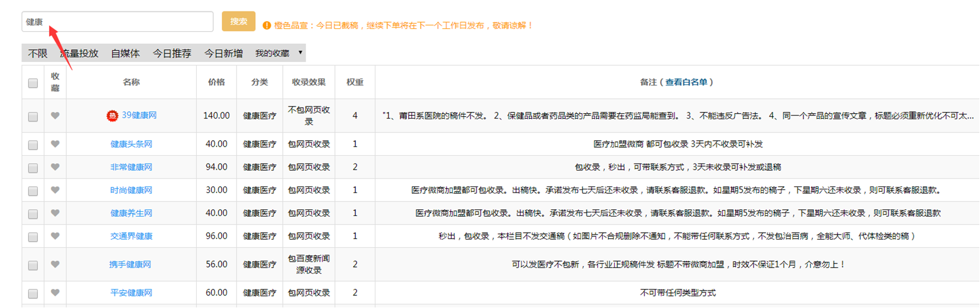Image resolution: width=980 pixels, height=308 pixels.
Task: Favorite 交通界健康 with heart icon
Action: [x=55, y=236]
